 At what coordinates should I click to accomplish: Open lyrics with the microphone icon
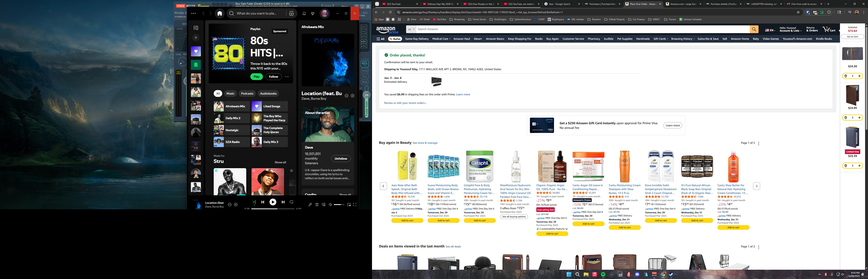(310, 205)
